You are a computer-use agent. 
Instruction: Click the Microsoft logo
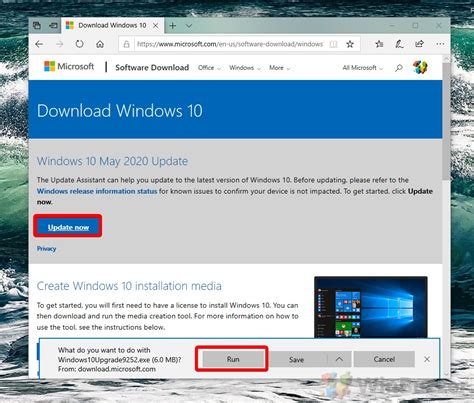69,66
